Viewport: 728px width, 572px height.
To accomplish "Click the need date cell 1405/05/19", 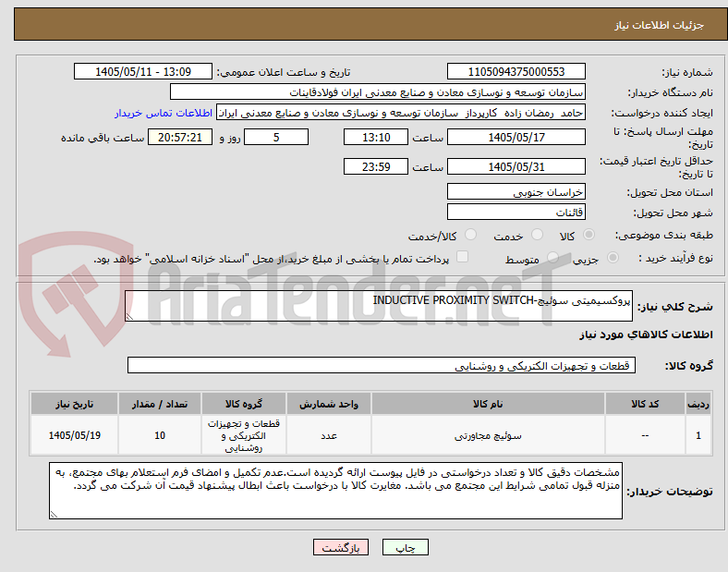I will (x=74, y=435).
